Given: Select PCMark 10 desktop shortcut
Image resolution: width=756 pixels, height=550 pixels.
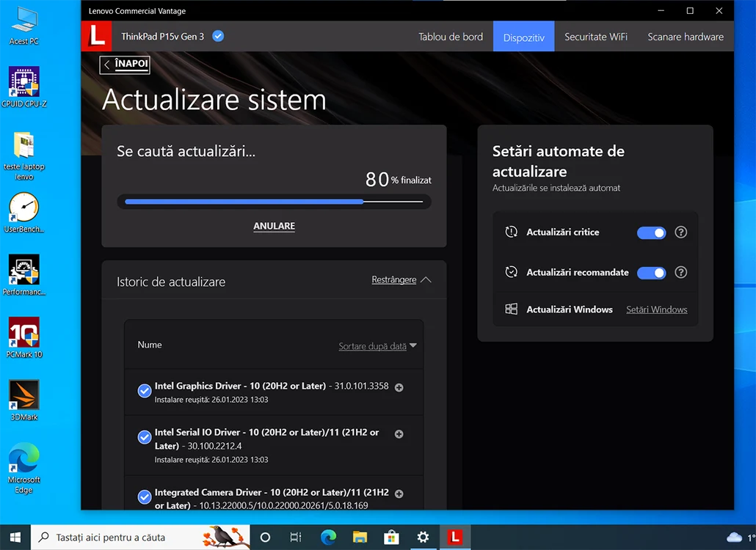Looking at the screenshot, I should (x=23, y=338).
